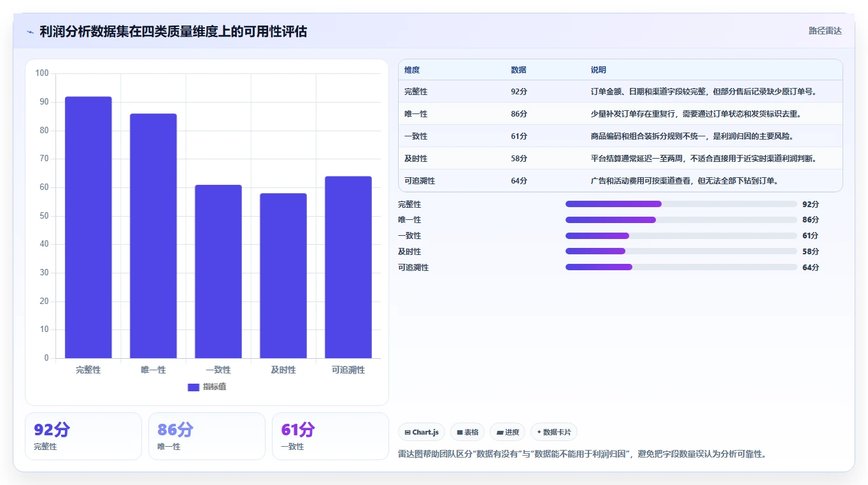
Task: Open the 61分 一致性 data card
Action: coord(331,436)
